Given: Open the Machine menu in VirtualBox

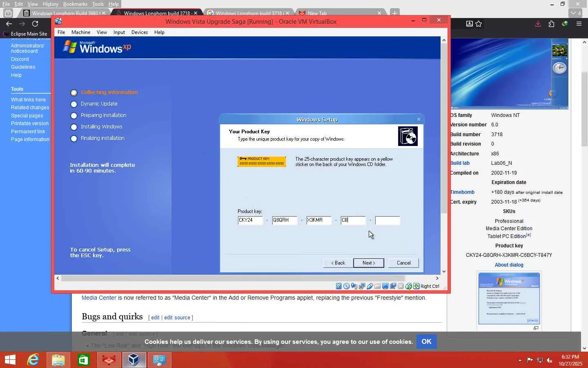Looking at the screenshot, I should point(81,32).
